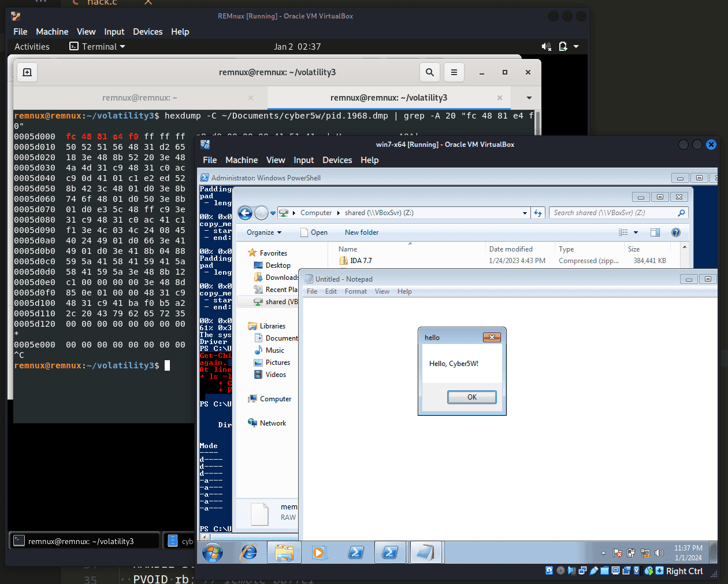Open win7-x64 VirtualBox Input menu

[304, 160]
